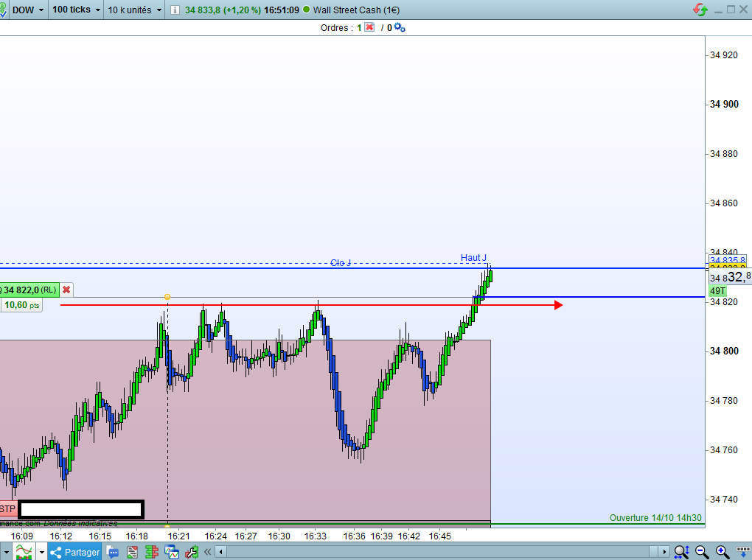Screen dimensions: 752x560
Task: Click the 10,60 pts distance label
Action: click(x=21, y=305)
